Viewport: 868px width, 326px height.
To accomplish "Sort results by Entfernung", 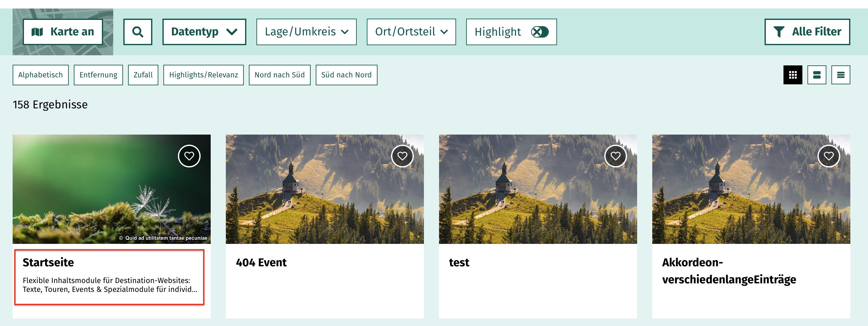I will point(98,75).
